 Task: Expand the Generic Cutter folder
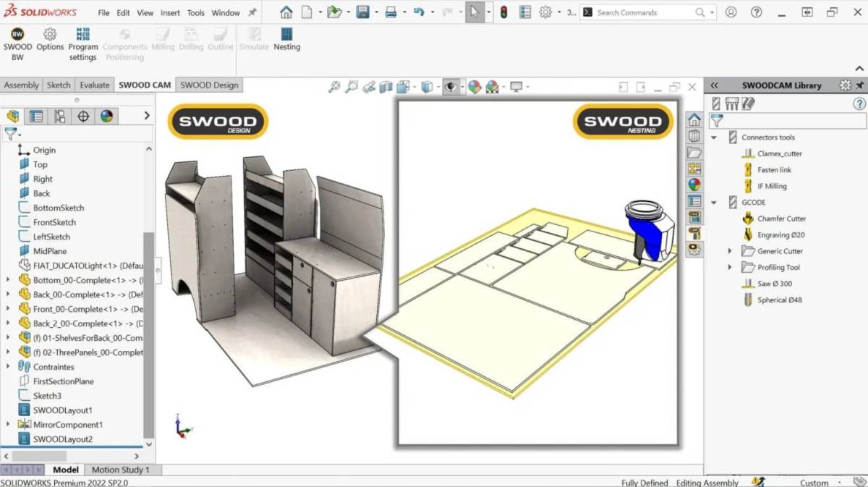coord(730,251)
